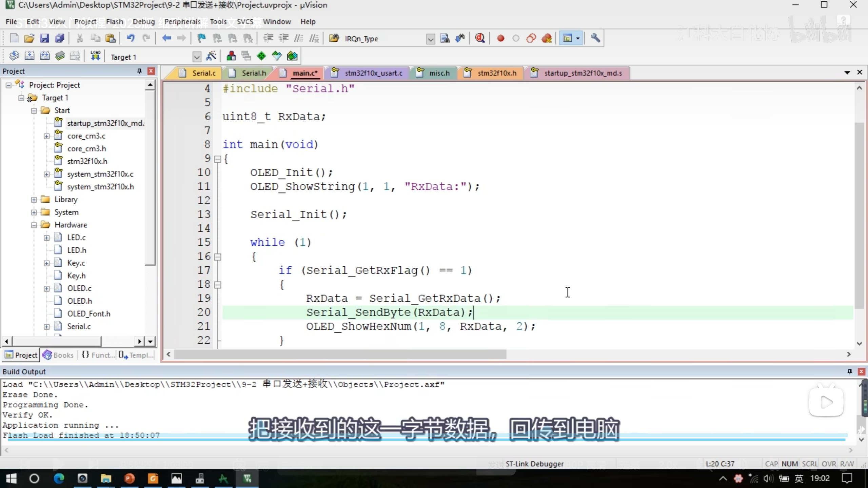Select the Books panel tab
The height and width of the screenshot is (488, 868).
[x=58, y=355]
